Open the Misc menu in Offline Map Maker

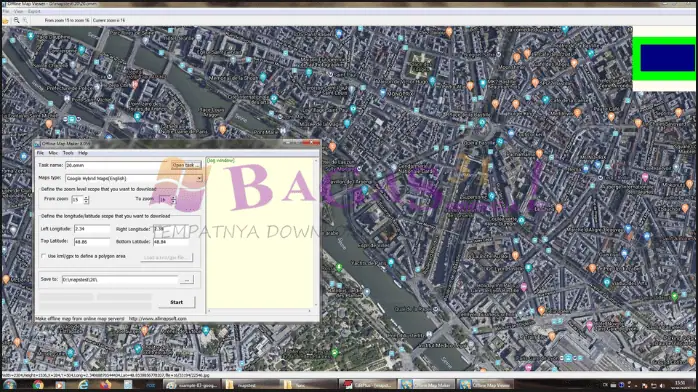point(53,153)
